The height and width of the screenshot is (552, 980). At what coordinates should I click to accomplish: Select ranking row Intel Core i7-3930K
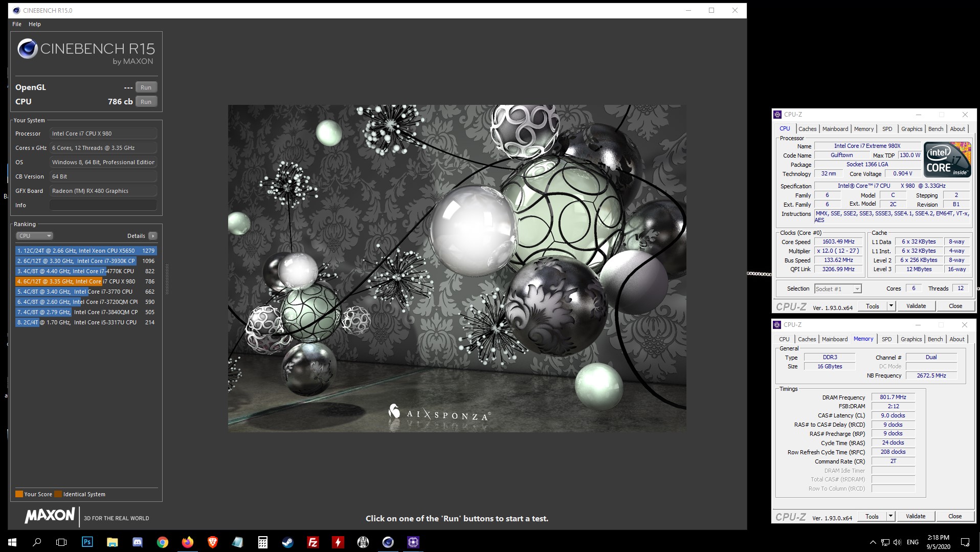click(86, 261)
